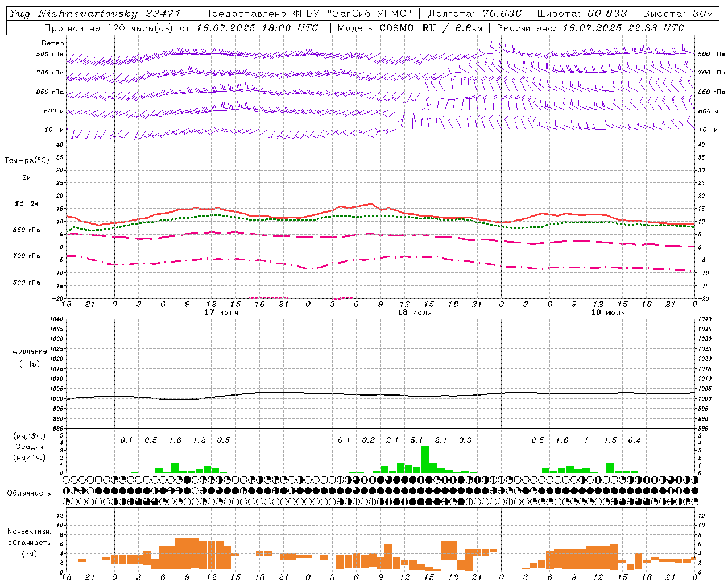Click the Конвективн. облачность label
The width and height of the screenshot is (728, 582).
click(x=29, y=537)
